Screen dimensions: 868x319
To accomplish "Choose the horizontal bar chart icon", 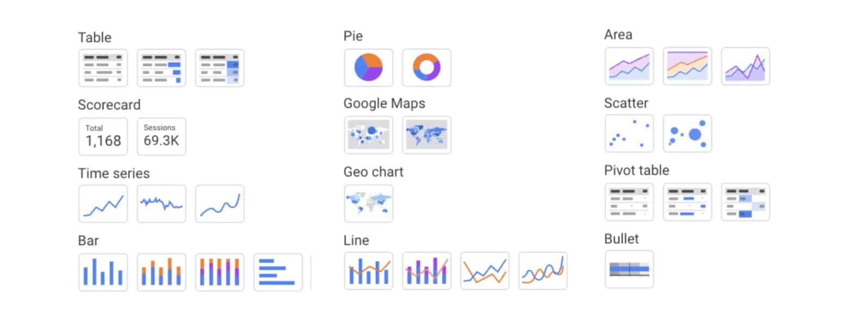I will click(278, 272).
